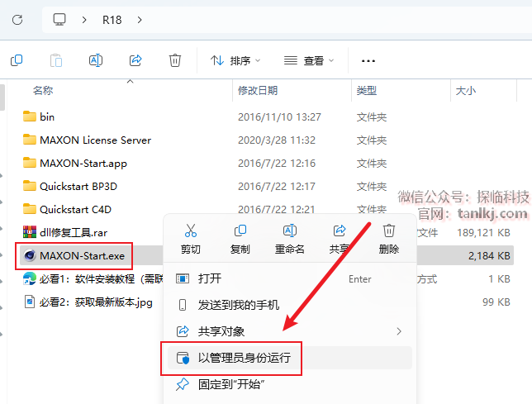Click the 2020/3/28 11:32 date cell
The width and height of the screenshot is (532, 404).
click(277, 140)
